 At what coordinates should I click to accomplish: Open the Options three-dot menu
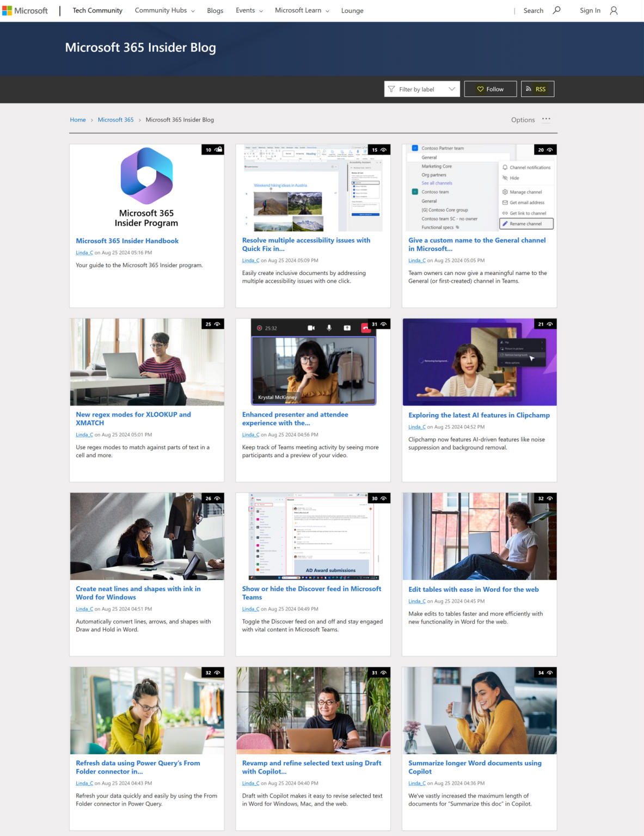[x=546, y=119]
